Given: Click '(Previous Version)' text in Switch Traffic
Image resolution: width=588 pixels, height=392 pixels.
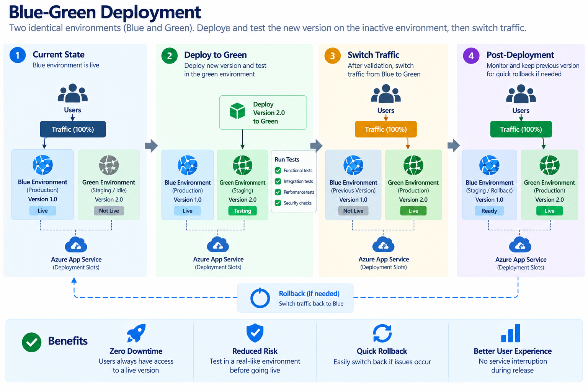Looking at the screenshot, I should (353, 191).
